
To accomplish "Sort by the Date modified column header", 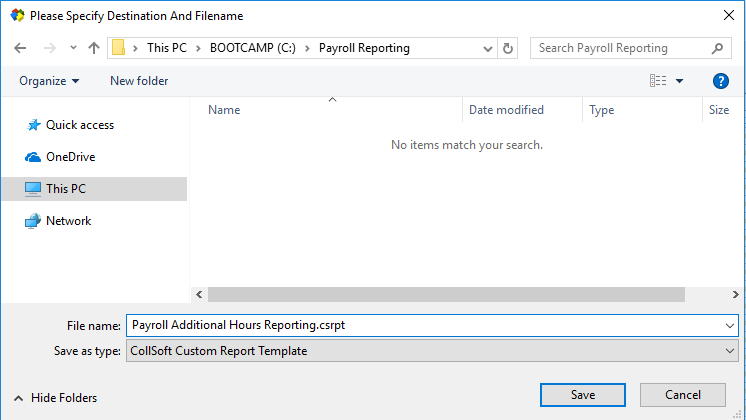I will [506, 110].
